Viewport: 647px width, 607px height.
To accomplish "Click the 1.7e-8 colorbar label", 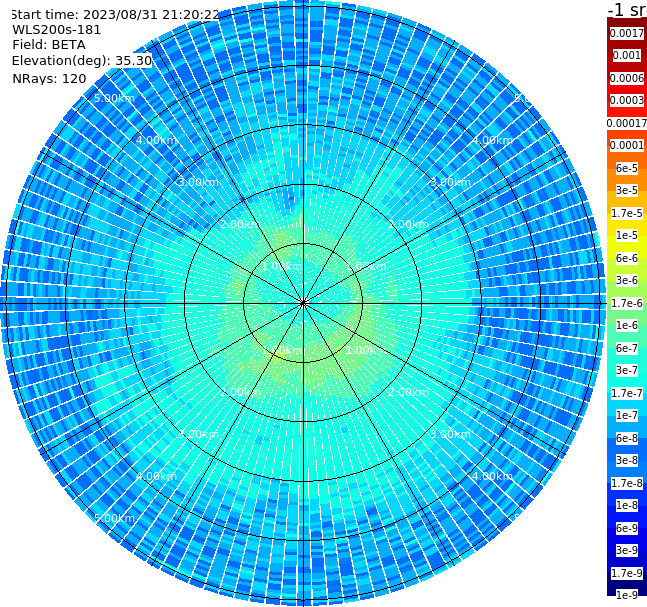I will [627, 483].
